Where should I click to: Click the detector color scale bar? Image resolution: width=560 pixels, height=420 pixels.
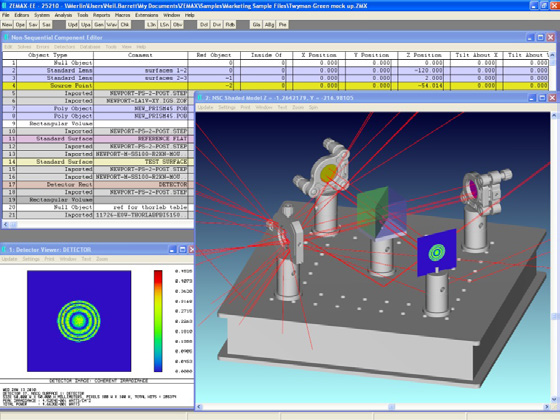pos(158,321)
